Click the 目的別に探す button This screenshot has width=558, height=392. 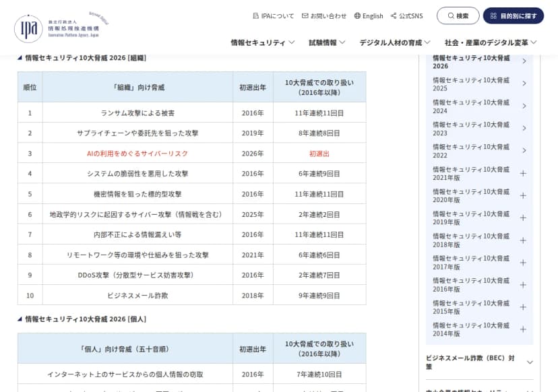tap(513, 15)
